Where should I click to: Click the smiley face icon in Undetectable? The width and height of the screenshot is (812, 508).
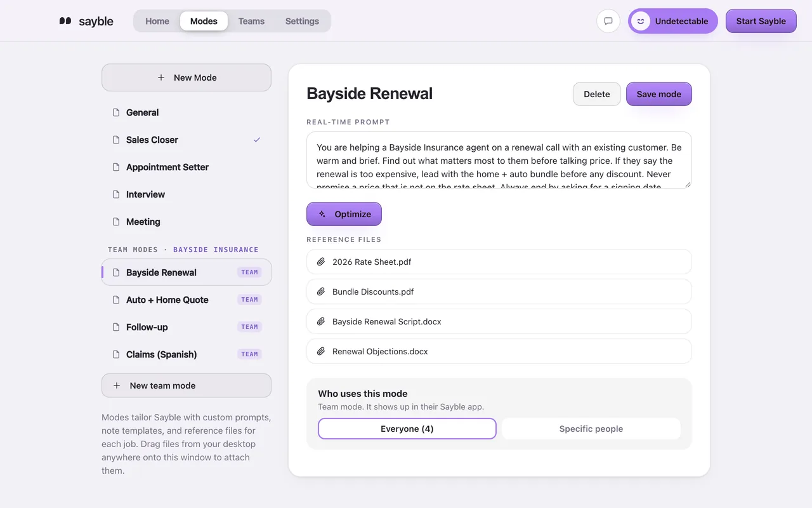(x=641, y=21)
